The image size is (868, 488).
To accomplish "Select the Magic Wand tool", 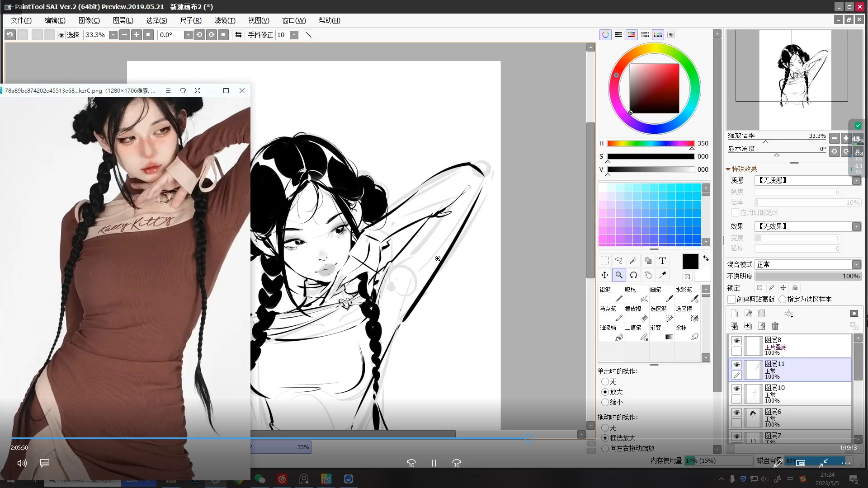I will point(633,261).
